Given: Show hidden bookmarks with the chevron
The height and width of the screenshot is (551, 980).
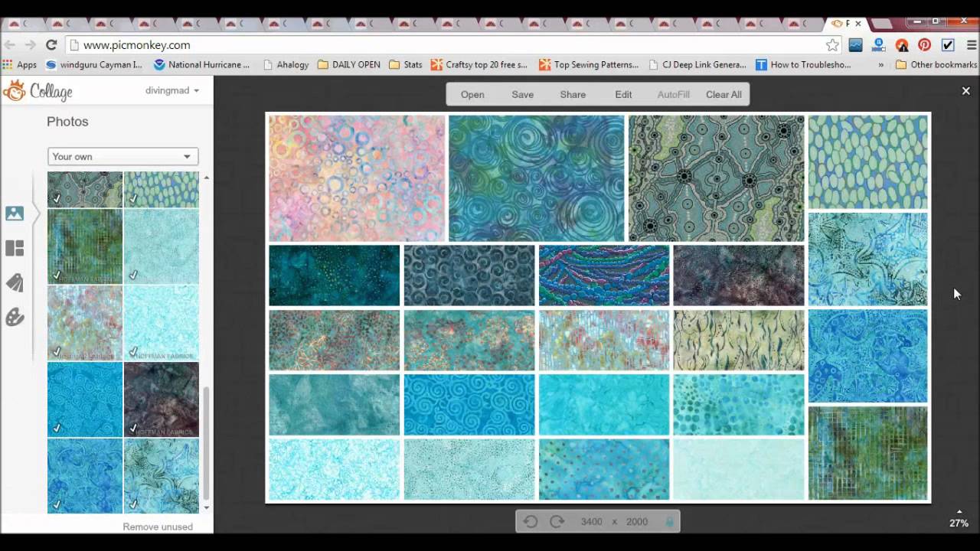Looking at the screenshot, I should [880, 65].
